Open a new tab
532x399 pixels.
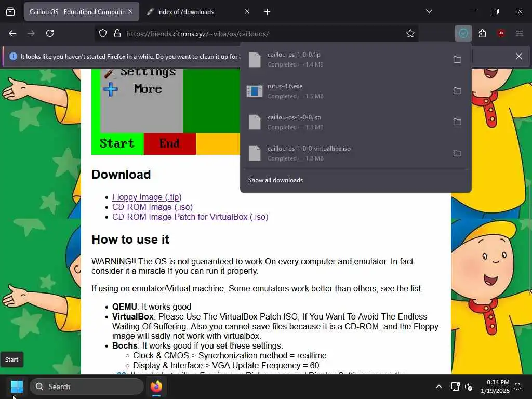click(x=268, y=12)
